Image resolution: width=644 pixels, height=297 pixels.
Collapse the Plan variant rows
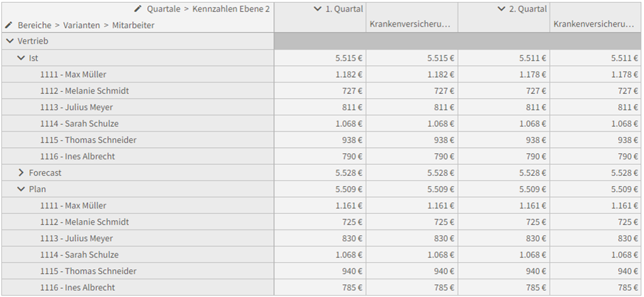21,189
